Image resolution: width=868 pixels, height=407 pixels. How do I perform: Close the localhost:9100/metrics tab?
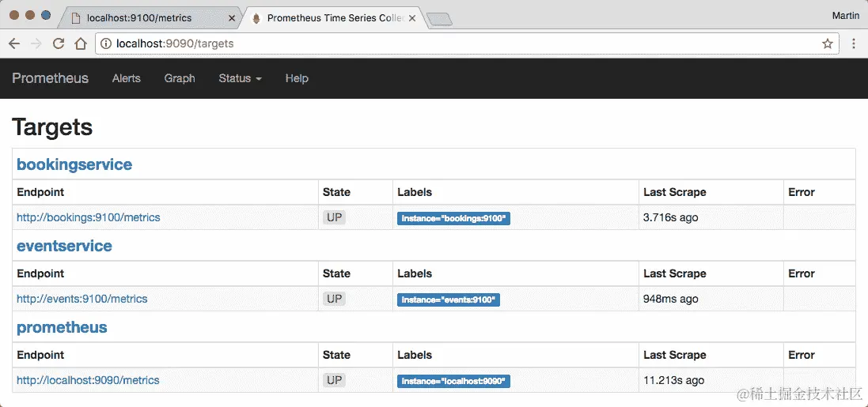pos(231,18)
